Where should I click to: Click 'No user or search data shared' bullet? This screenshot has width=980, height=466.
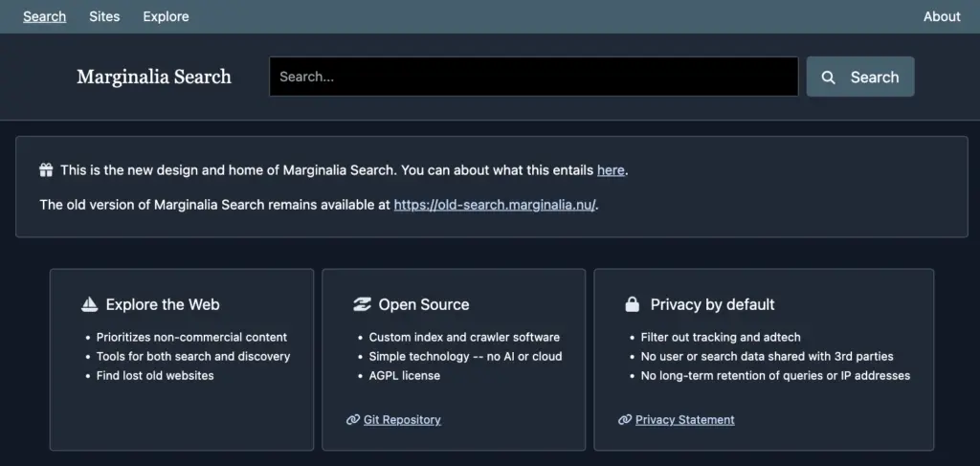pyautogui.click(x=767, y=357)
